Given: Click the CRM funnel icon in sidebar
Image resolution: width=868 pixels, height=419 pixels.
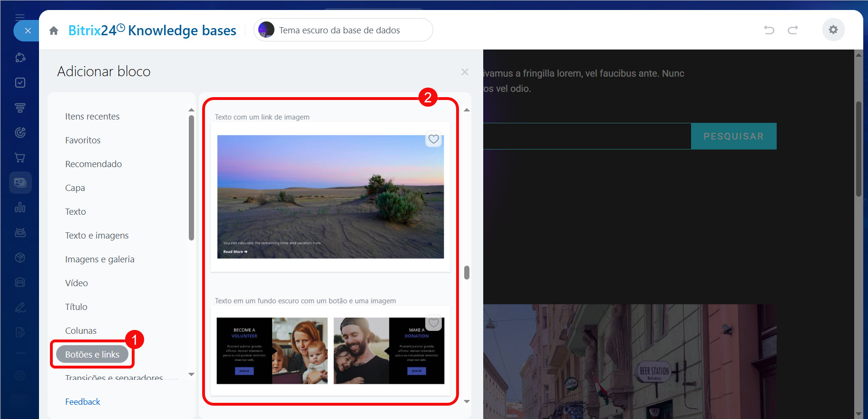Looking at the screenshot, I should pos(20,108).
